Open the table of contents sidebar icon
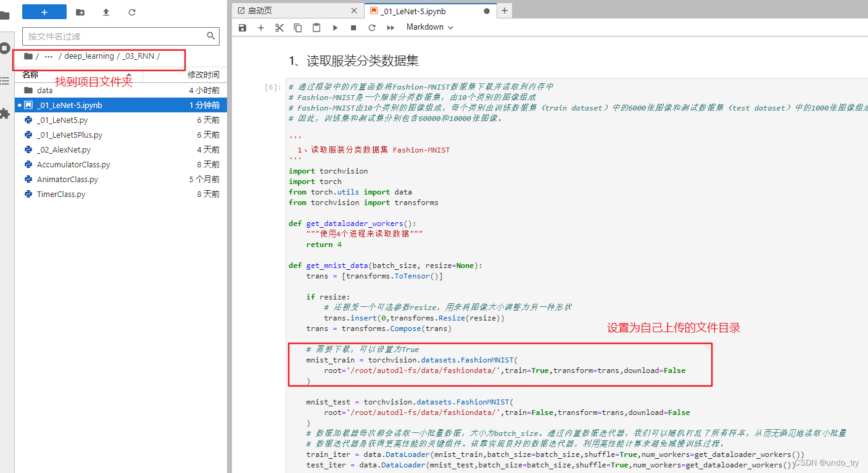Screen dimensions: 868x473 (5, 81)
